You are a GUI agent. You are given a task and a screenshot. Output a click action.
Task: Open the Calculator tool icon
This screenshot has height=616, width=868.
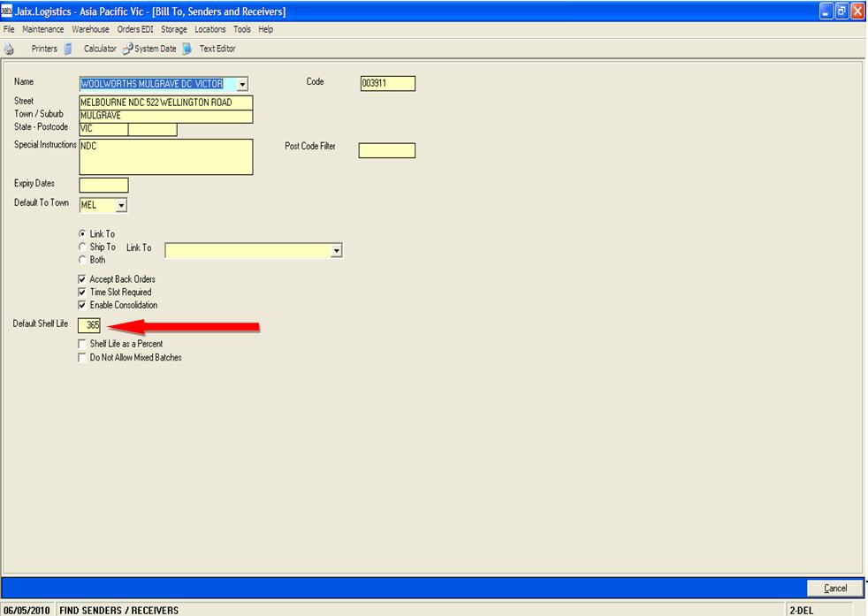pos(68,49)
